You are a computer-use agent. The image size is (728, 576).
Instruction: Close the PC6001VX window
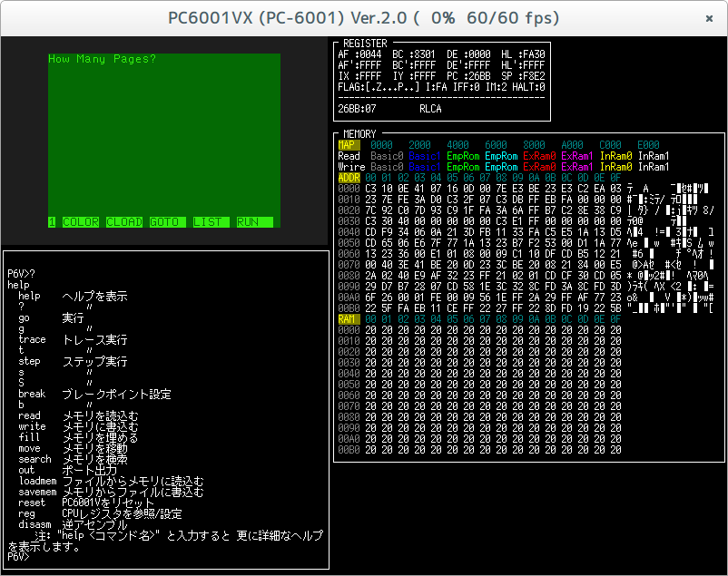coord(709,18)
